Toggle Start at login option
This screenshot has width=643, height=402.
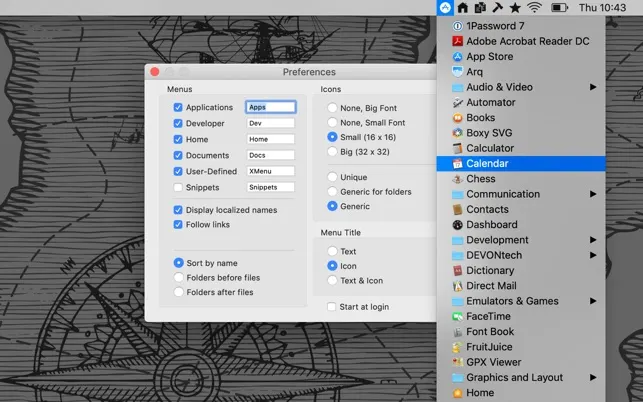(x=331, y=307)
